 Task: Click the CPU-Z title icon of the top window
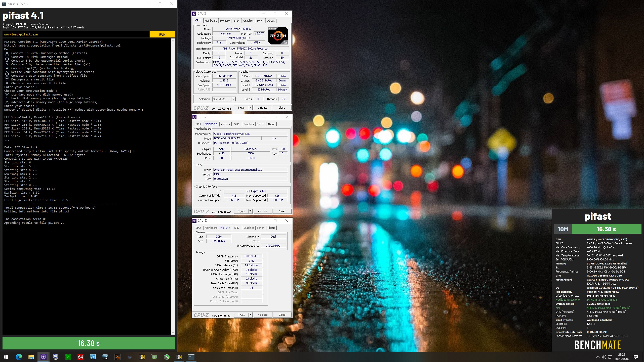194,14
